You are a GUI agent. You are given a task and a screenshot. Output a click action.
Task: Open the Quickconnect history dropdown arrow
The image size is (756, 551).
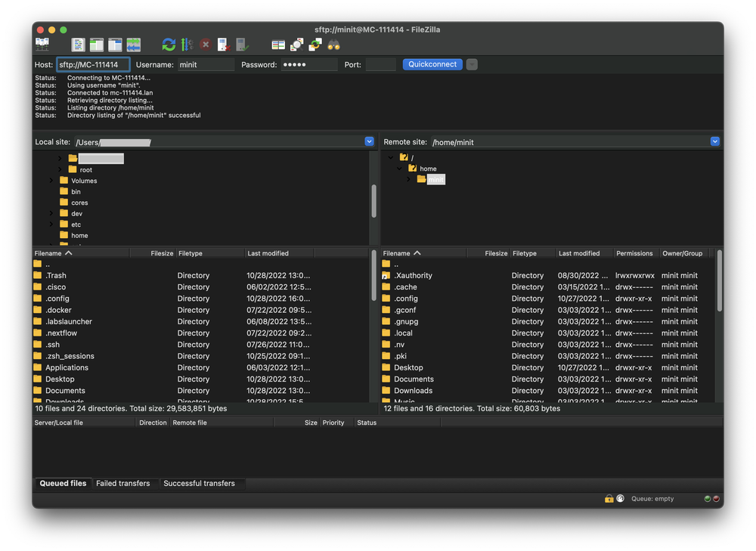[472, 64]
